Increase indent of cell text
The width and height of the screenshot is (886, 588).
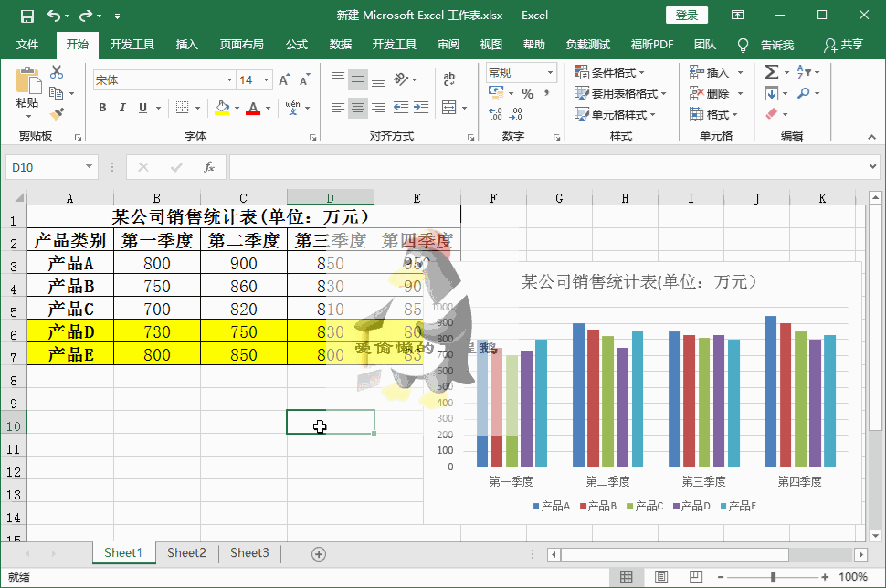(421, 108)
